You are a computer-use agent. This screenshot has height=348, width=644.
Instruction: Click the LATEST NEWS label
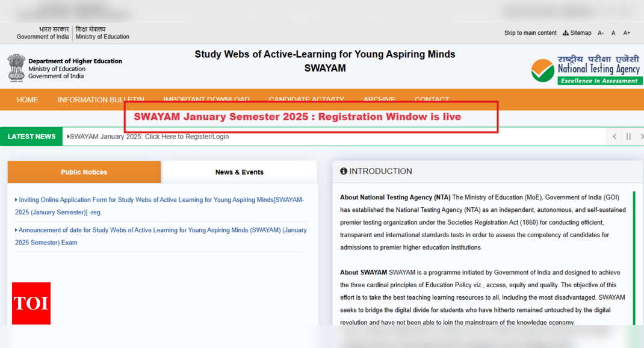[x=32, y=137]
